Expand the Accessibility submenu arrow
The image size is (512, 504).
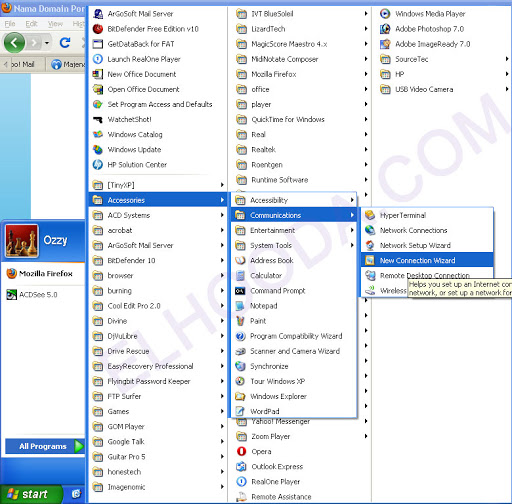coord(352,200)
